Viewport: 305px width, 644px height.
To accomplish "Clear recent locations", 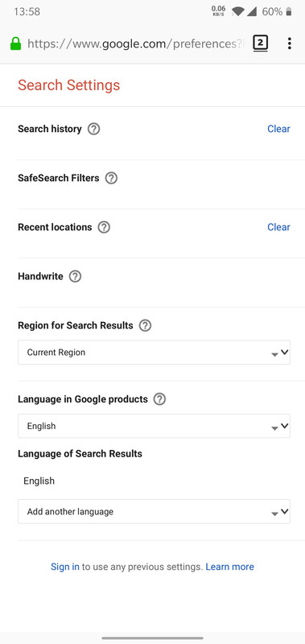I will coord(278,227).
